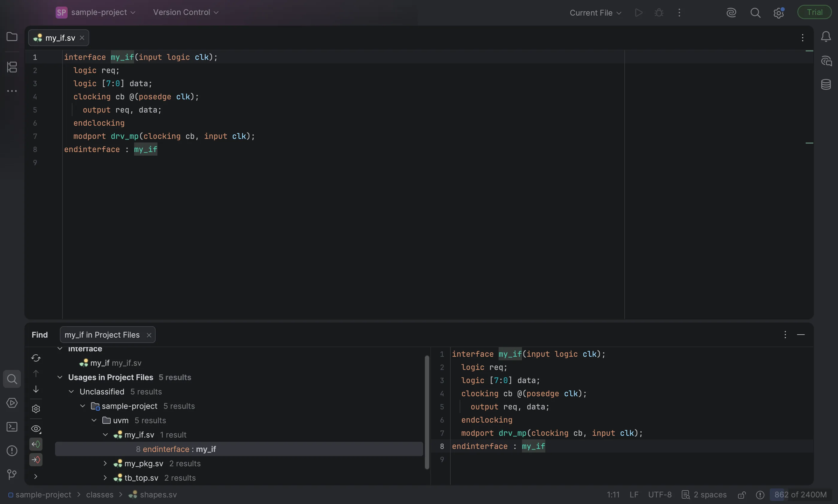Open the Project tool window folder icon

(12, 37)
